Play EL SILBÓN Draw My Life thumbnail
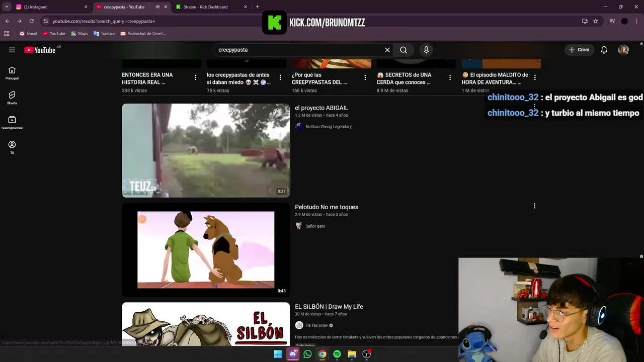 click(206, 324)
